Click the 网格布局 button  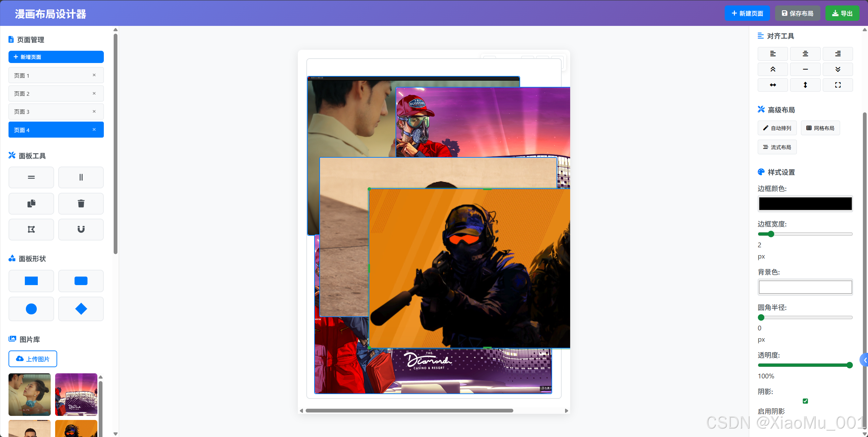pos(820,128)
